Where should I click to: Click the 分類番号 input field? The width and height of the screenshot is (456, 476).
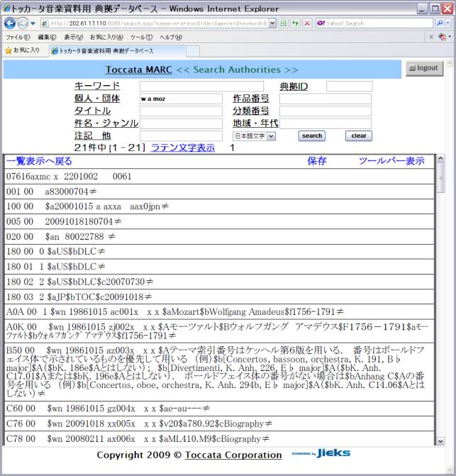tap(326, 111)
